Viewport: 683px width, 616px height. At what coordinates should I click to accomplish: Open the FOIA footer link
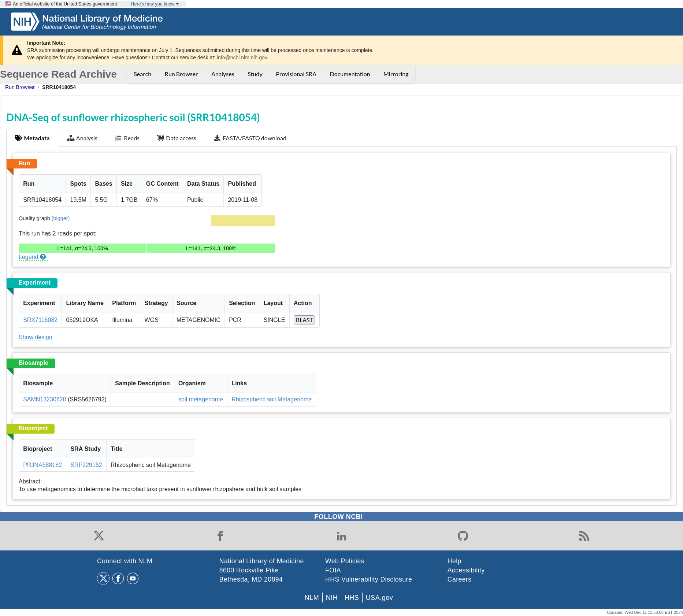333,570
